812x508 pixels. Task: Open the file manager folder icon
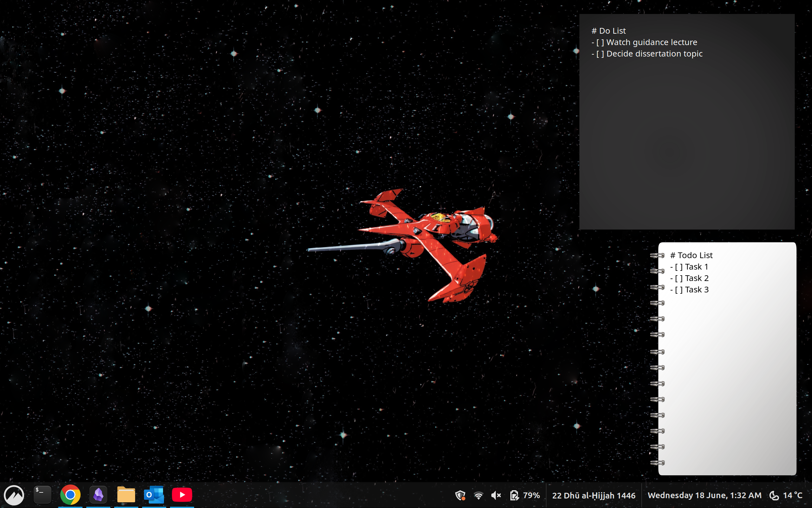[126, 495]
